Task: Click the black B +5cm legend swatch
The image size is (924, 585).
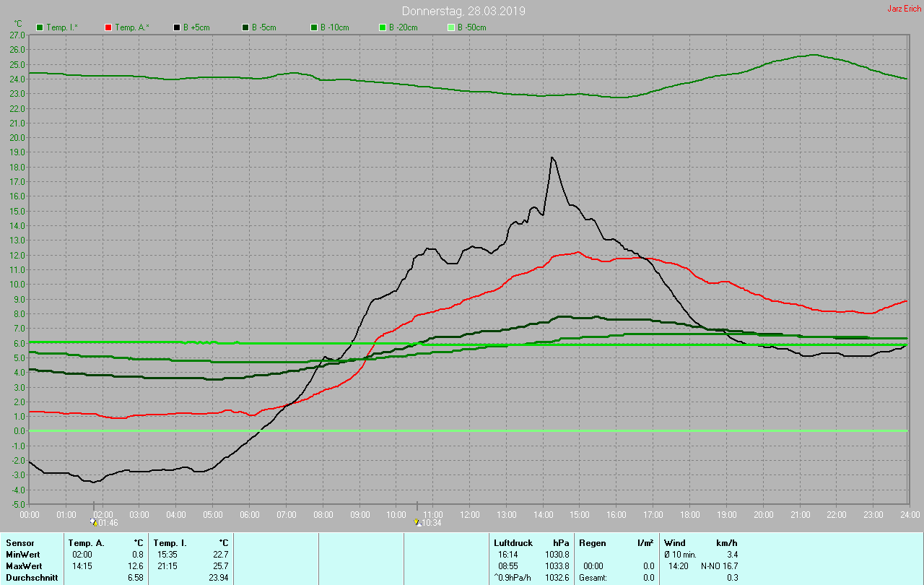Action: click(x=177, y=27)
